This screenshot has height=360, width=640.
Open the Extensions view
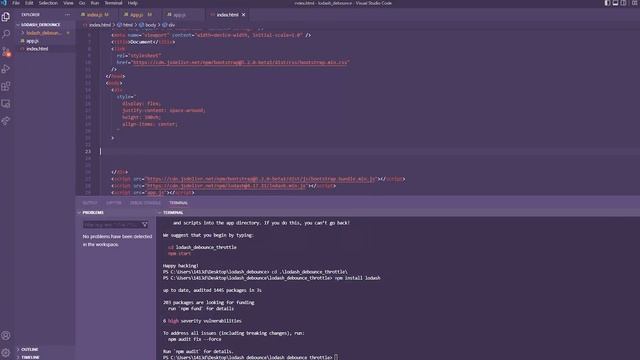click(6, 86)
